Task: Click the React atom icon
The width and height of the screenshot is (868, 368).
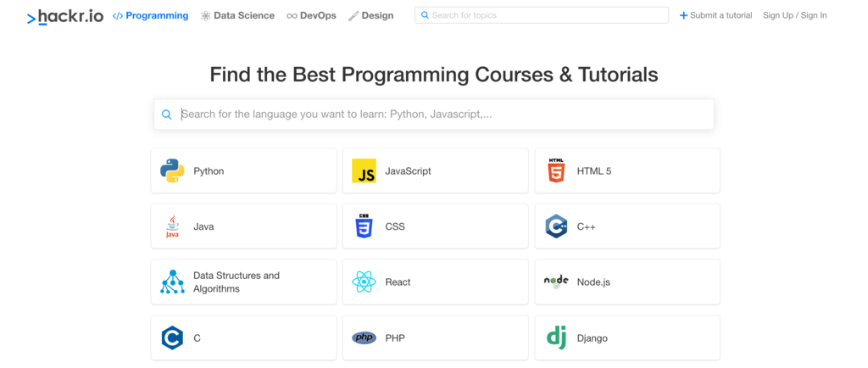Action: point(364,282)
